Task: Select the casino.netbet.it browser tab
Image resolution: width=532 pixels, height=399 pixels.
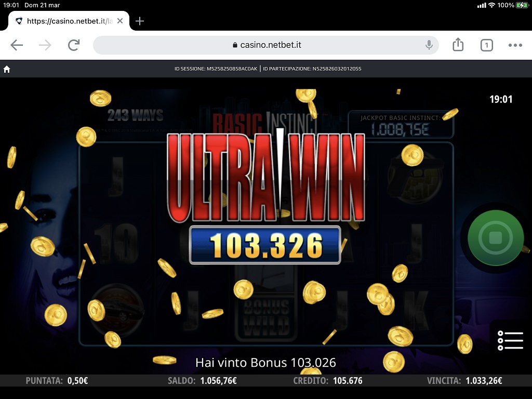Action: click(x=69, y=21)
